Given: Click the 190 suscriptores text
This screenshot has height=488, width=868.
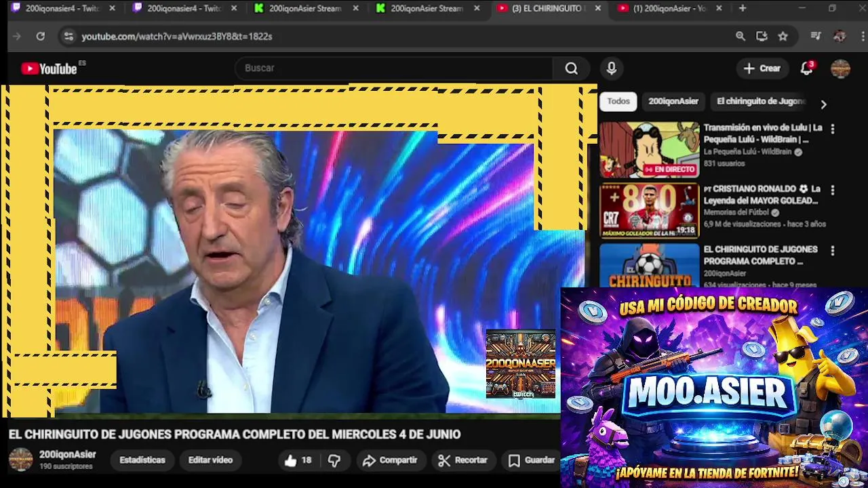Looking at the screenshot, I should [66, 466].
